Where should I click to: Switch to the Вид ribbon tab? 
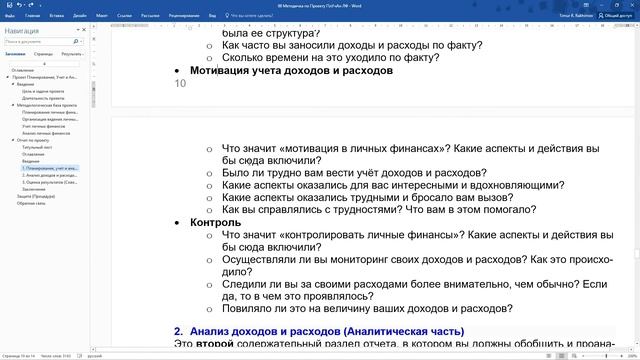point(212,16)
